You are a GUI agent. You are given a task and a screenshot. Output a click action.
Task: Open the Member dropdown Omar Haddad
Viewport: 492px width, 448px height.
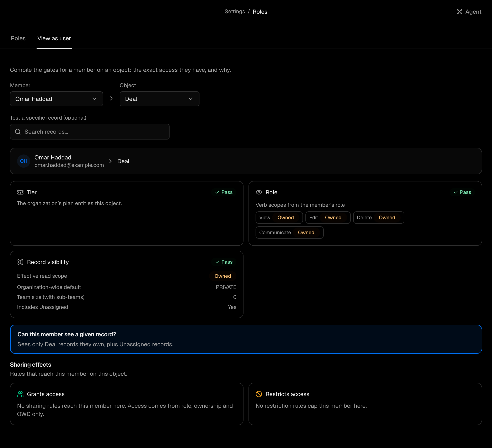click(x=56, y=99)
